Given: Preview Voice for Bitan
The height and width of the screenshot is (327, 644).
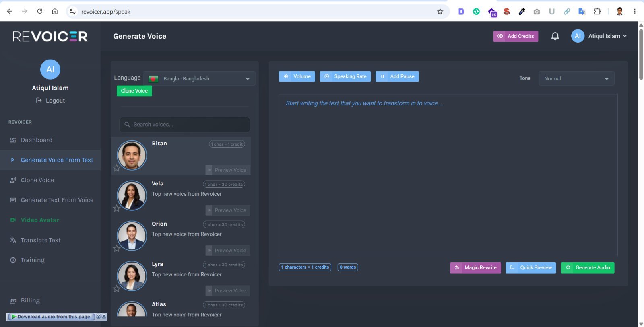Looking at the screenshot, I should coord(228,170).
